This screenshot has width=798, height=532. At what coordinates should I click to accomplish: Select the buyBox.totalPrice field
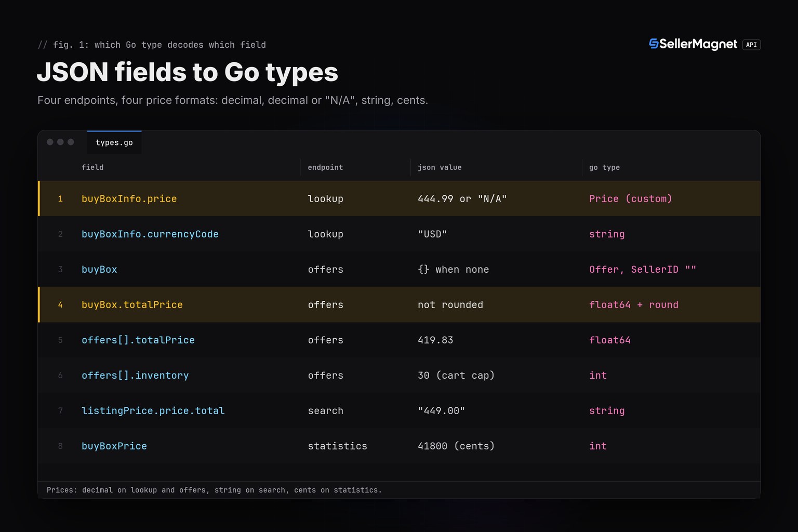click(132, 304)
